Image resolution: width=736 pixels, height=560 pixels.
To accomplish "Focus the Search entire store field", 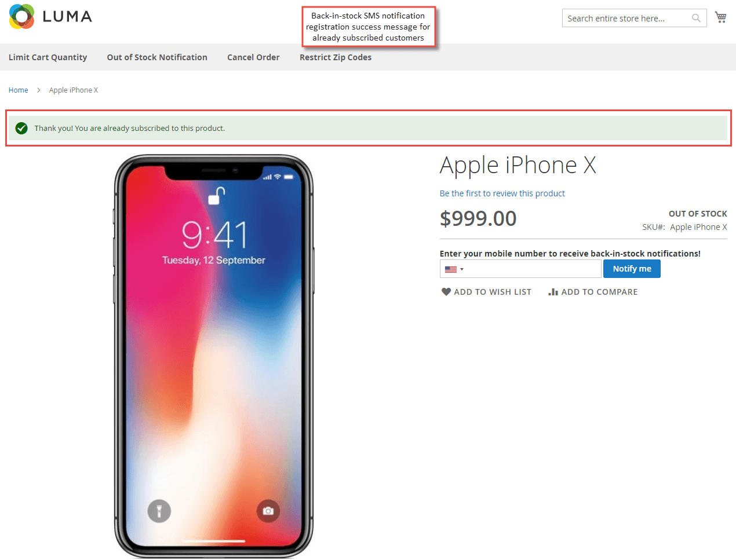I will 628,18.
